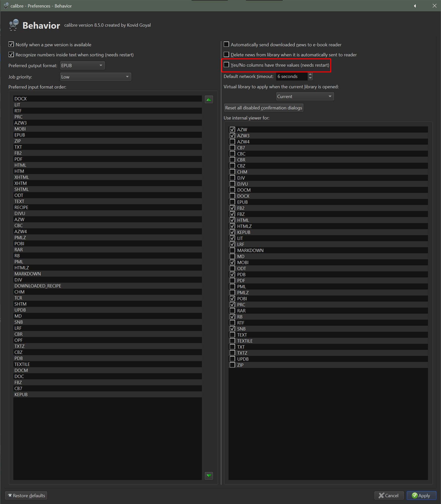Click the network timeout value field
The width and height of the screenshot is (441, 504).
tap(292, 76)
